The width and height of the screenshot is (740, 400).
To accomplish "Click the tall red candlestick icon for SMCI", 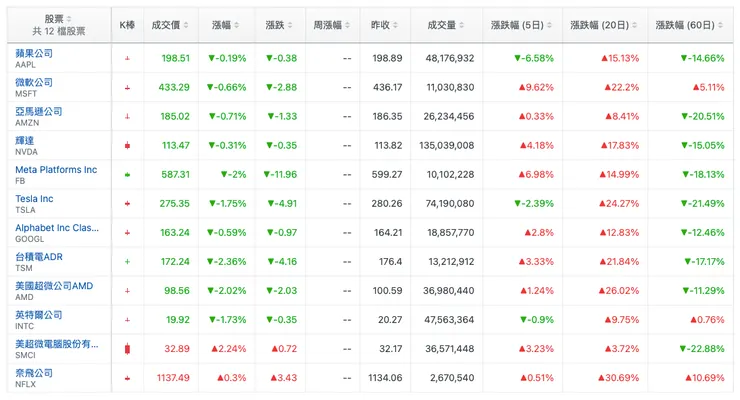I will [x=127, y=349].
